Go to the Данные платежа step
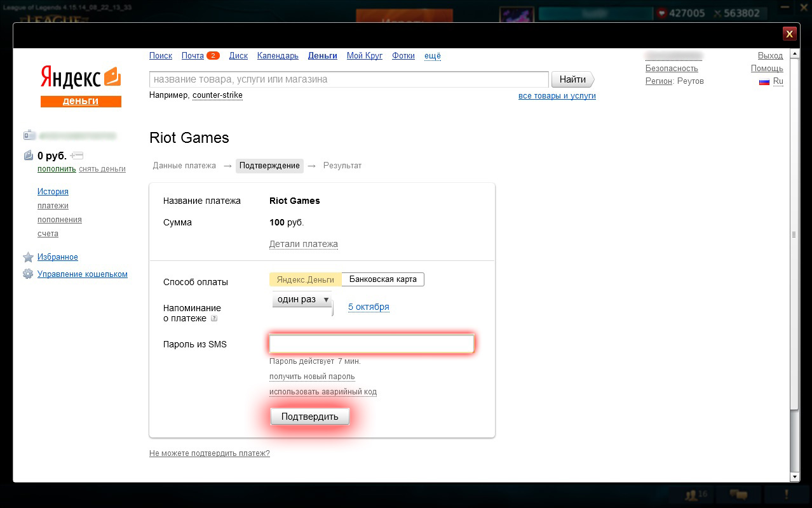This screenshot has width=812, height=508. (184, 166)
